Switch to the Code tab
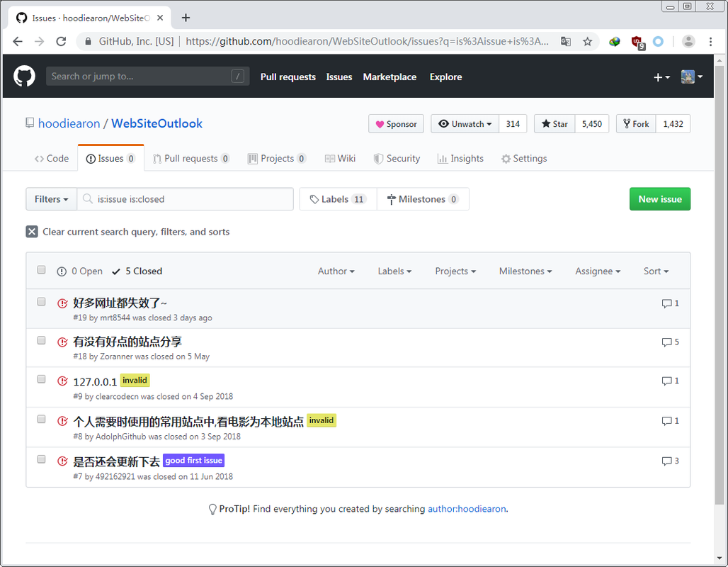728x567 pixels. [x=52, y=159]
